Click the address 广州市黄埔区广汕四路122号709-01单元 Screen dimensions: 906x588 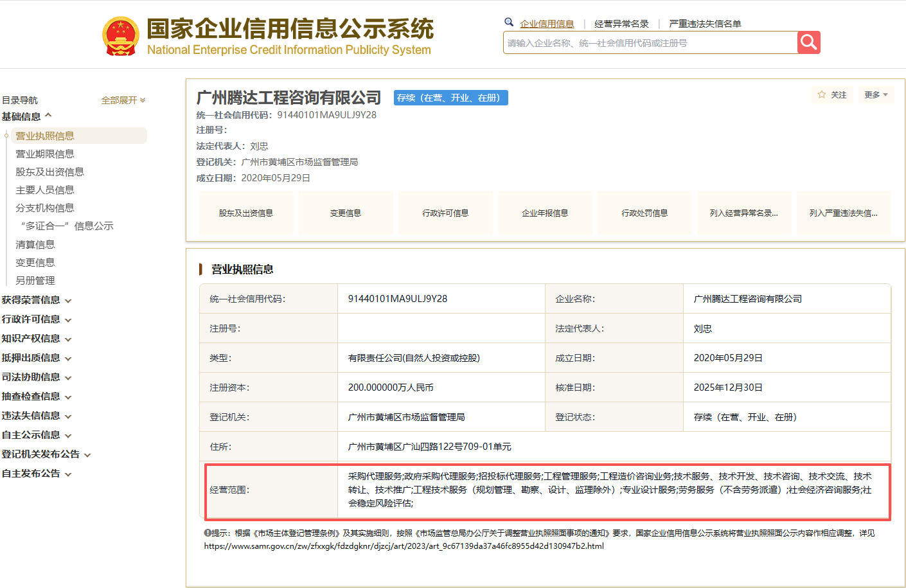[429, 447]
